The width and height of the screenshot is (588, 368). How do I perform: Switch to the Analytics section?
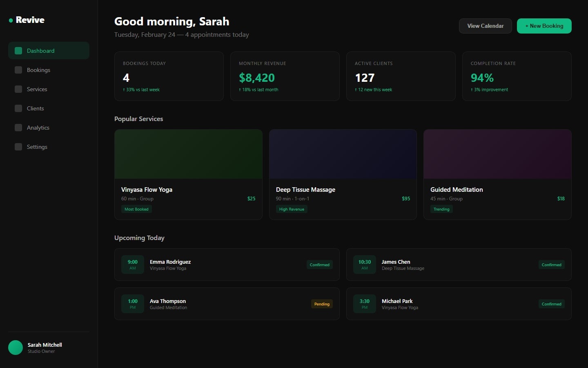point(38,128)
